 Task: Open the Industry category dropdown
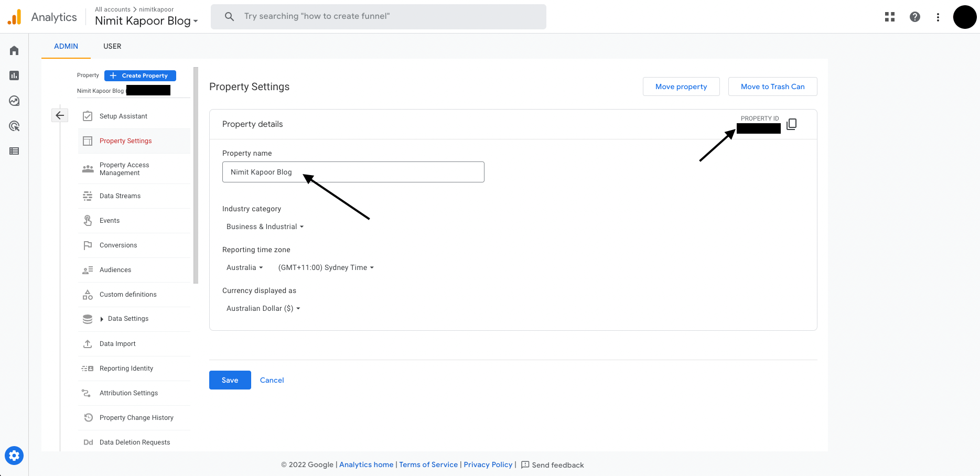[x=265, y=226]
